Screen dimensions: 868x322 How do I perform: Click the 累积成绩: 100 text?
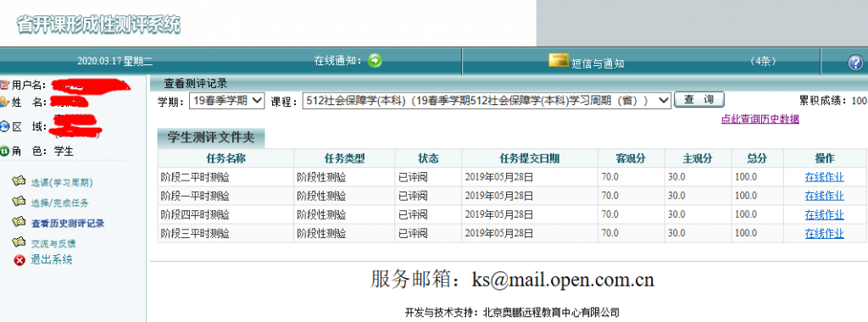coord(832,101)
